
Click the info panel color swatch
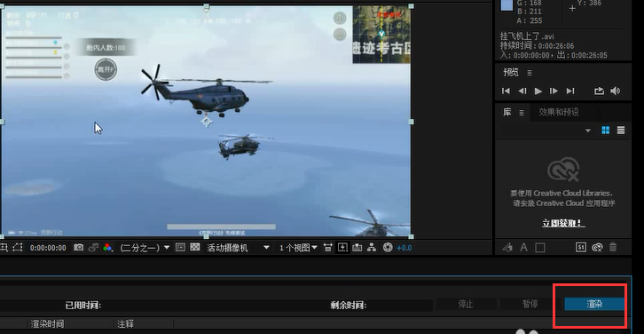(507, 4)
